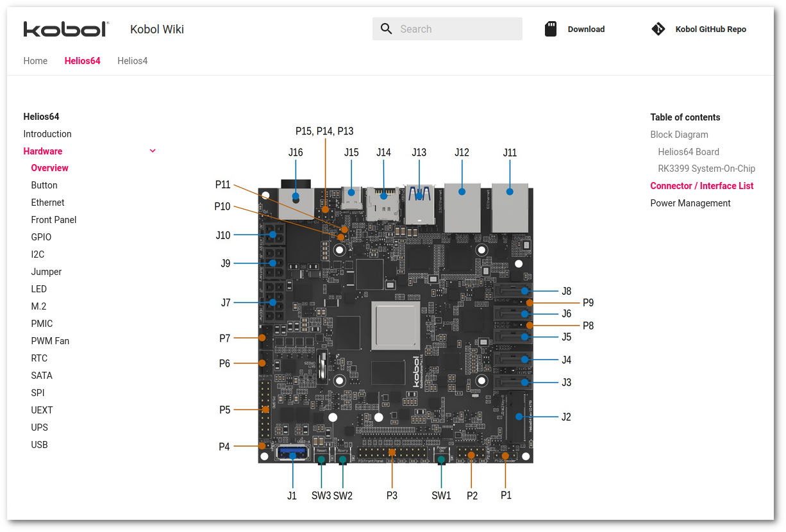The image size is (786, 532).
Task: Open the Helios64 tab
Action: 83,61
